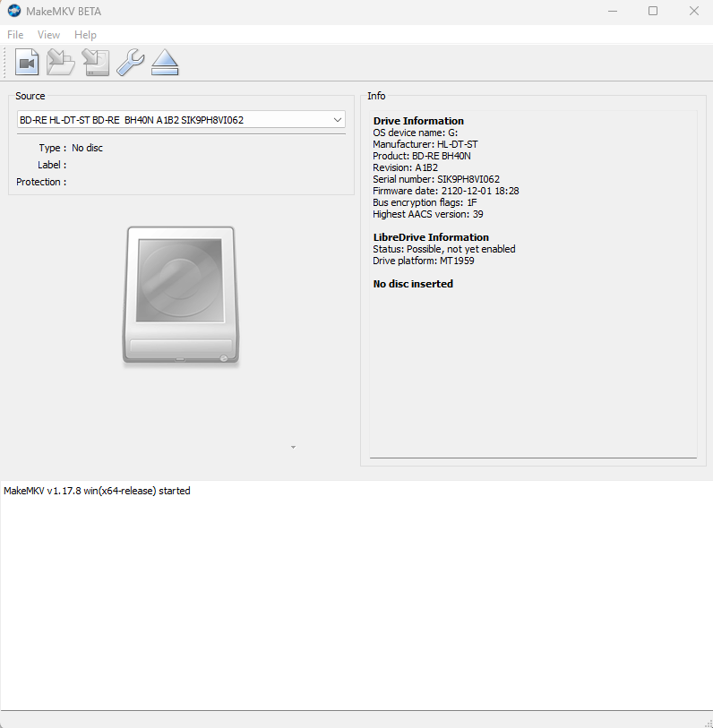The image size is (713, 728).
Task: Click the Protection field text
Action: [41, 182]
